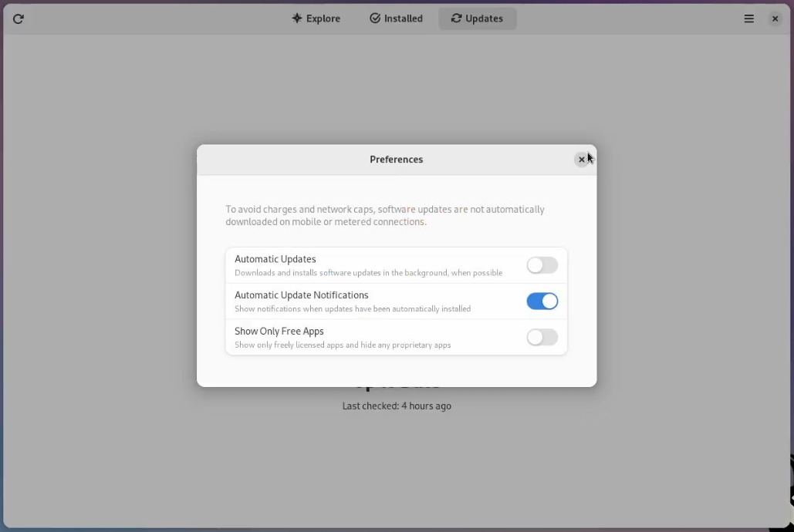Click the Automatic Update Notifications row title
Screen dimensions: 794x532
[x=302, y=295]
